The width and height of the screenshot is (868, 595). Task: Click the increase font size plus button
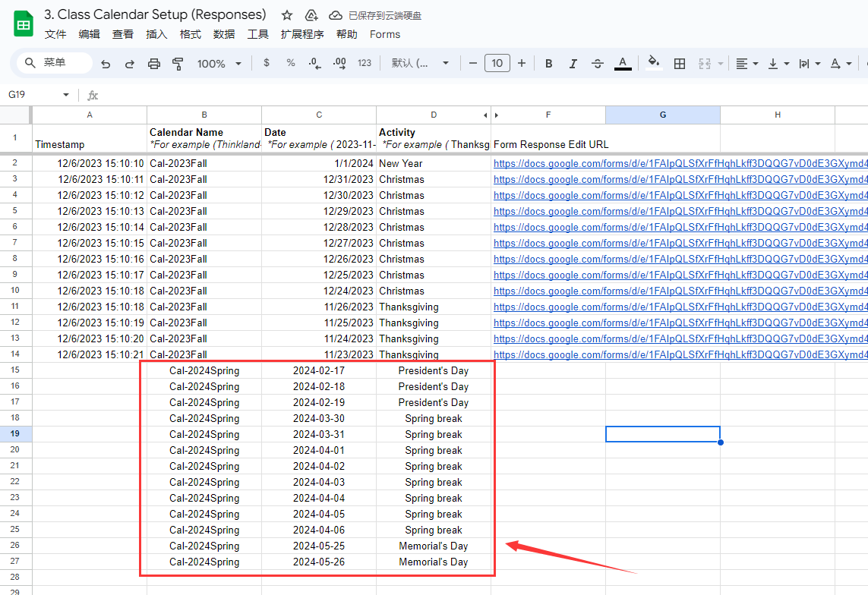522,64
